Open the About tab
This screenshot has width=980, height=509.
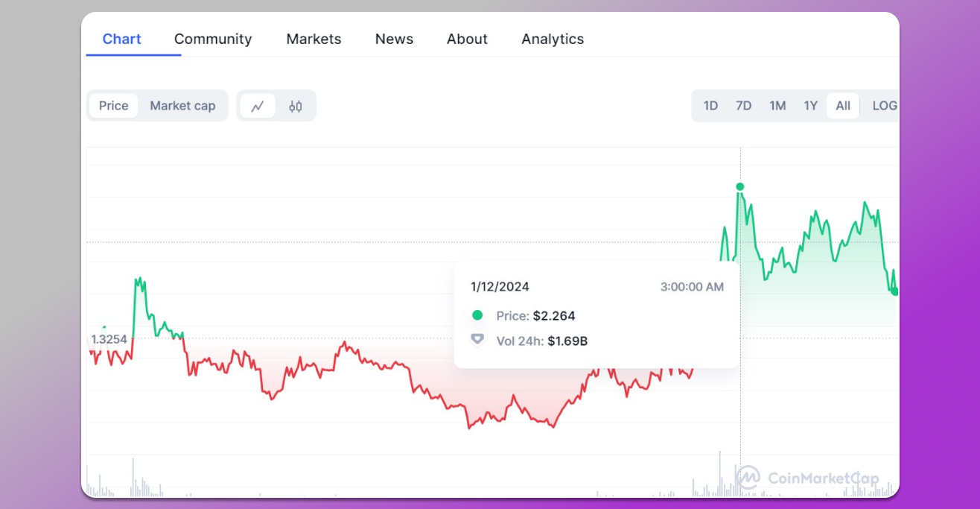point(467,39)
